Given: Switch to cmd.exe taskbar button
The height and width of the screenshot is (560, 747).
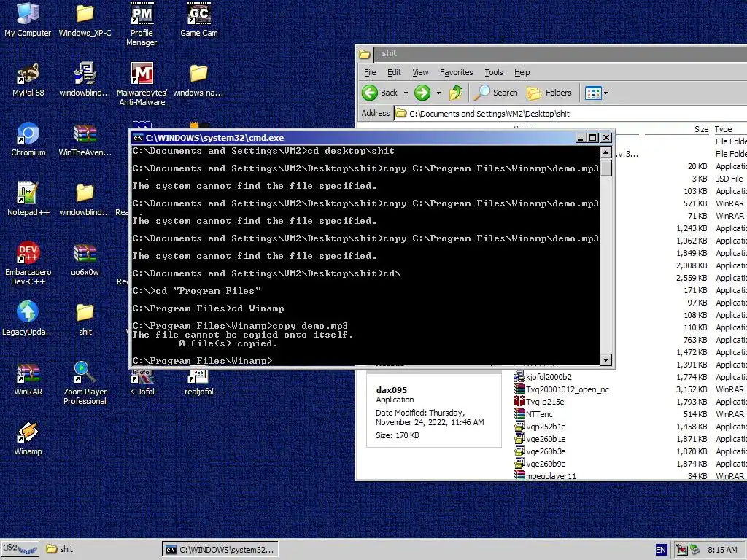Looking at the screenshot, I should [x=220, y=550].
